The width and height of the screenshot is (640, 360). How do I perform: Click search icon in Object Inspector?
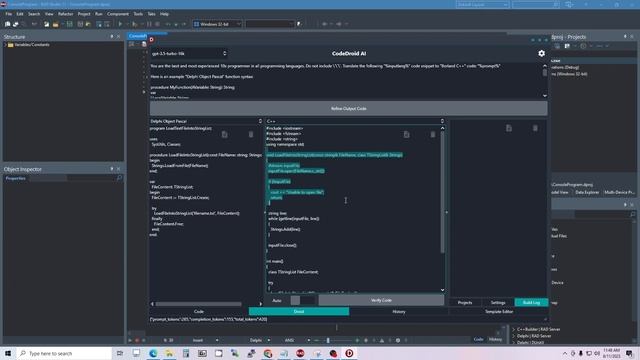tap(119, 178)
